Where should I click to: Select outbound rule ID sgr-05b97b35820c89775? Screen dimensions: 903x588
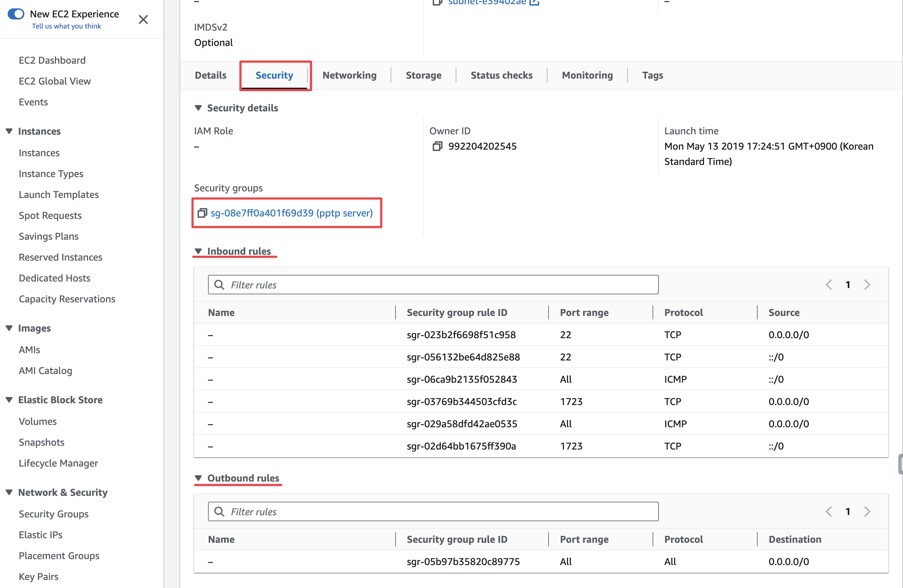point(463,562)
